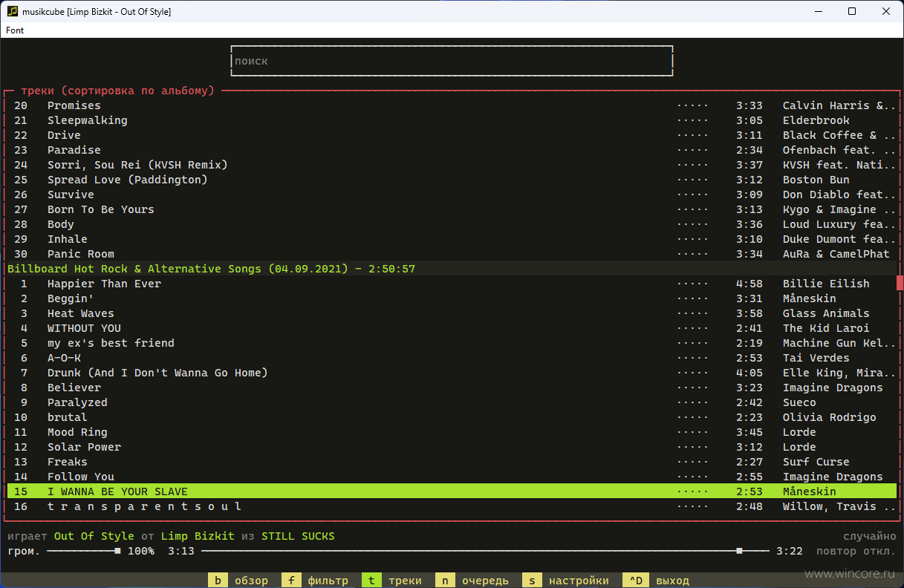This screenshot has width=904, height=588.
Task: Select track WITHOUT YOU
Action: [x=452, y=328]
